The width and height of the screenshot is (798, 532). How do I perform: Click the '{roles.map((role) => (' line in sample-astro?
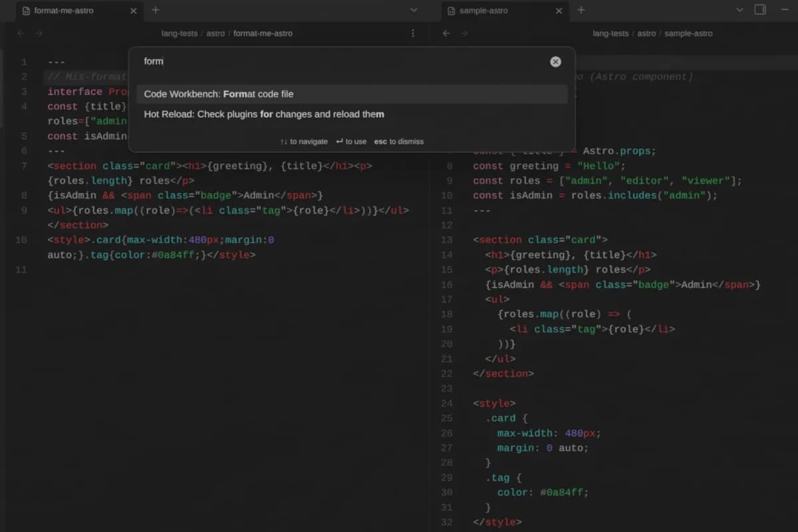(564, 314)
